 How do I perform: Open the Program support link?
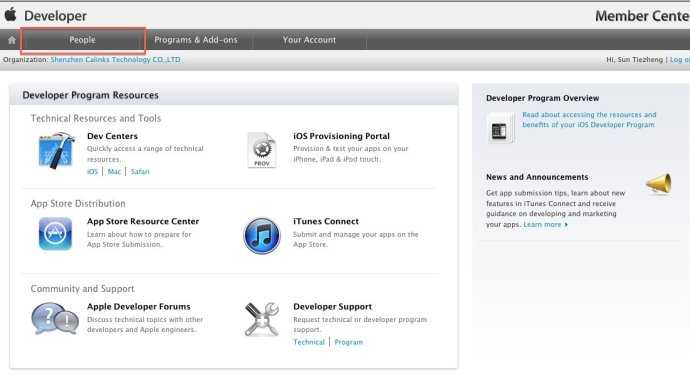point(349,342)
